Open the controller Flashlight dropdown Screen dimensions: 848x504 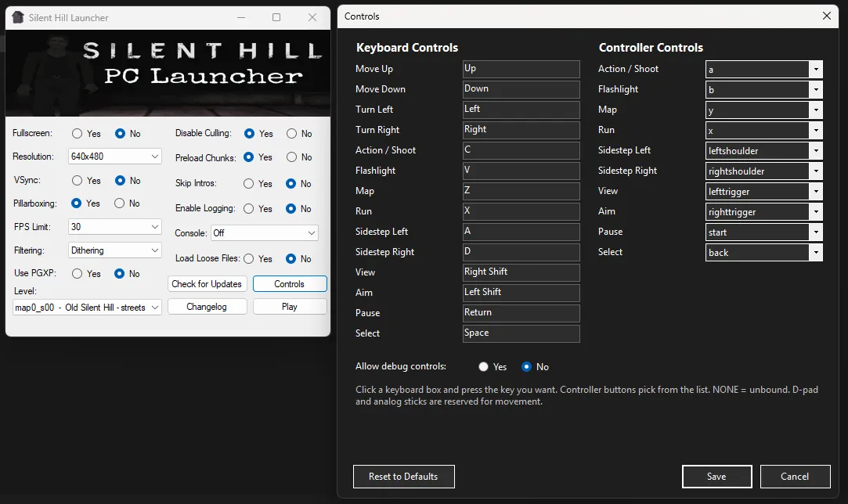pyautogui.click(x=763, y=90)
